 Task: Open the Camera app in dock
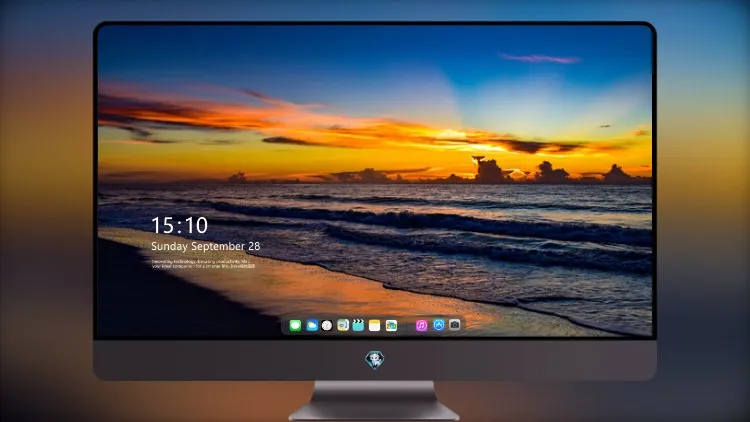click(455, 325)
